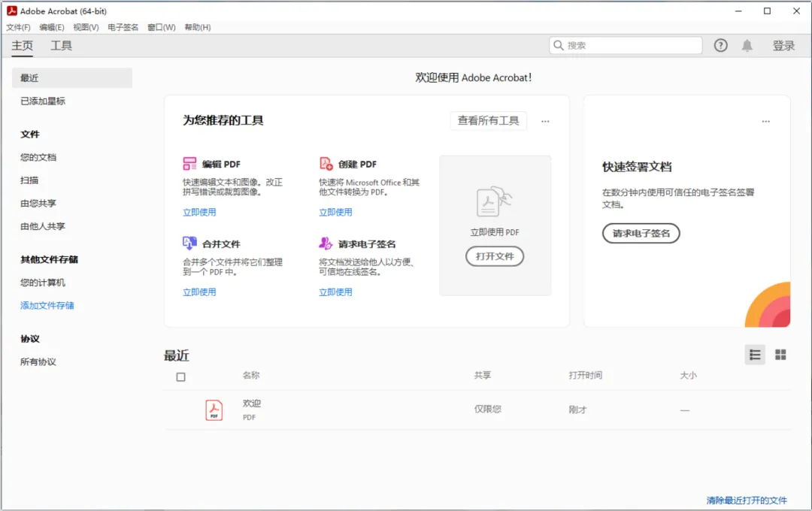
Task: Switch to grid thumbnail view
Action: click(x=780, y=355)
